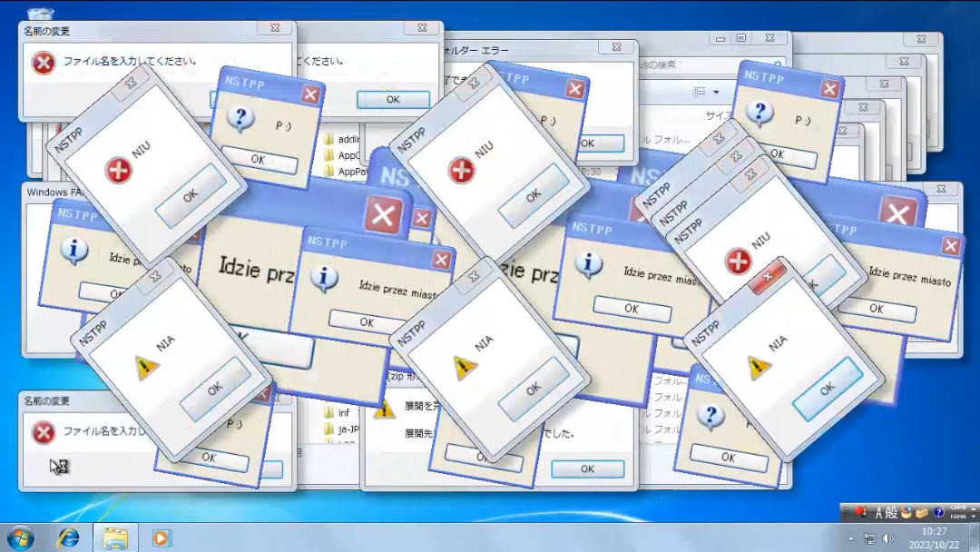Click the Recycle Bin desktop icon

pyautogui.click(x=41, y=13)
